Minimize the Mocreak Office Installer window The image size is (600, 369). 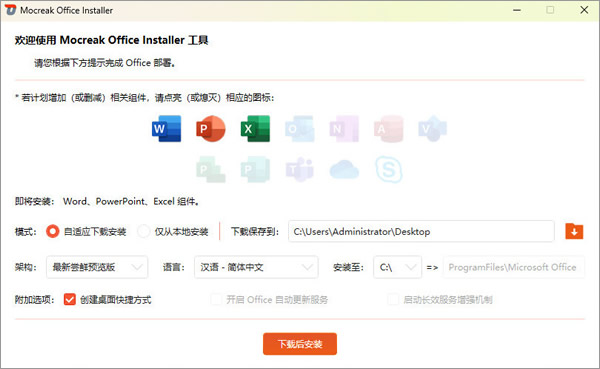[x=517, y=10]
